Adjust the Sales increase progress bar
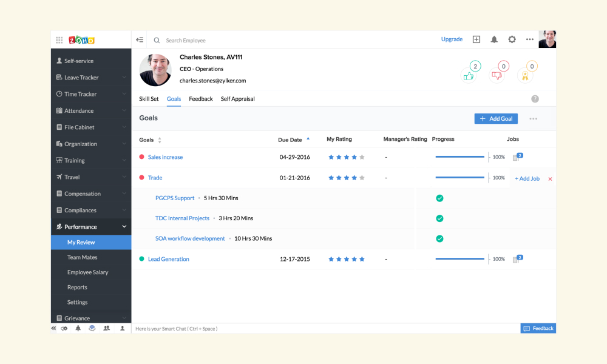Viewport: 607px width, 364px height. click(x=460, y=157)
